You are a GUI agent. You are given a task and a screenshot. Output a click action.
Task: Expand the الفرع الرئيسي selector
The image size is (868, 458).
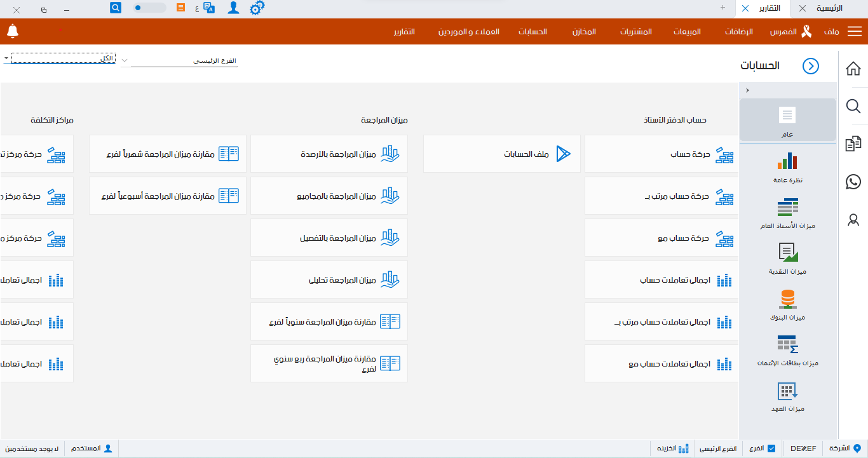point(125,60)
